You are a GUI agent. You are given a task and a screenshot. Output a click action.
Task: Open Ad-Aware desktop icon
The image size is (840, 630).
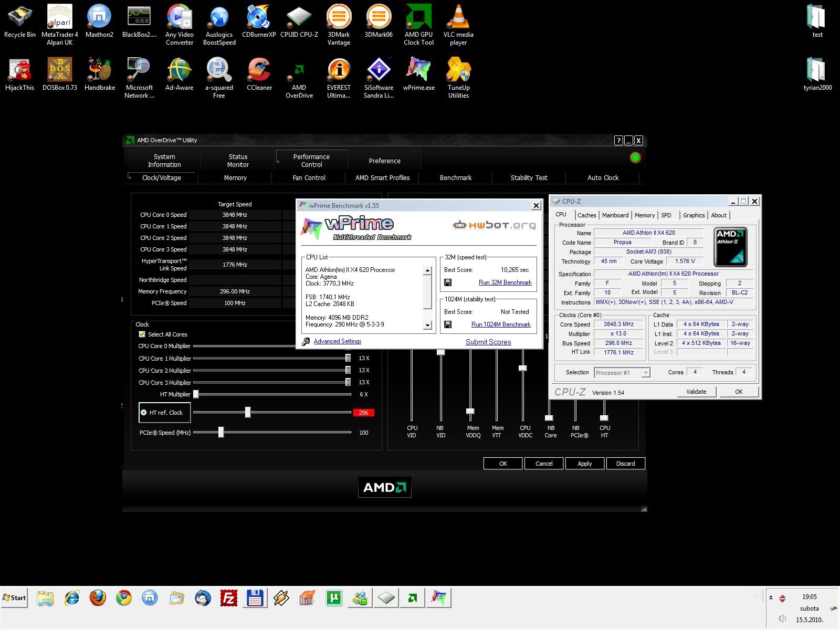pos(180,74)
